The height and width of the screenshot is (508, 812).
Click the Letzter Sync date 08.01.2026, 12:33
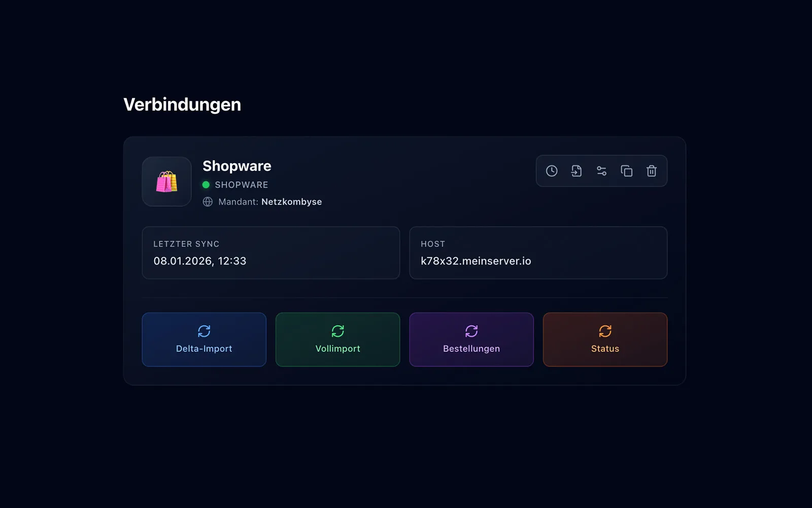coord(200,261)
